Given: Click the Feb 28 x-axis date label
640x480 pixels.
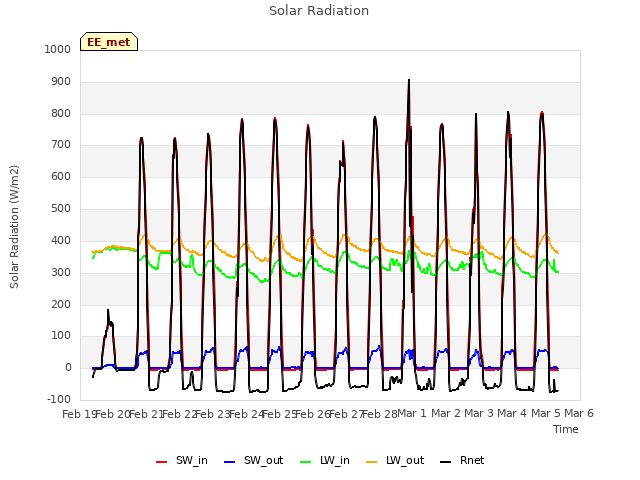Looking at the screenshot, I should click(x=380, y=414).
